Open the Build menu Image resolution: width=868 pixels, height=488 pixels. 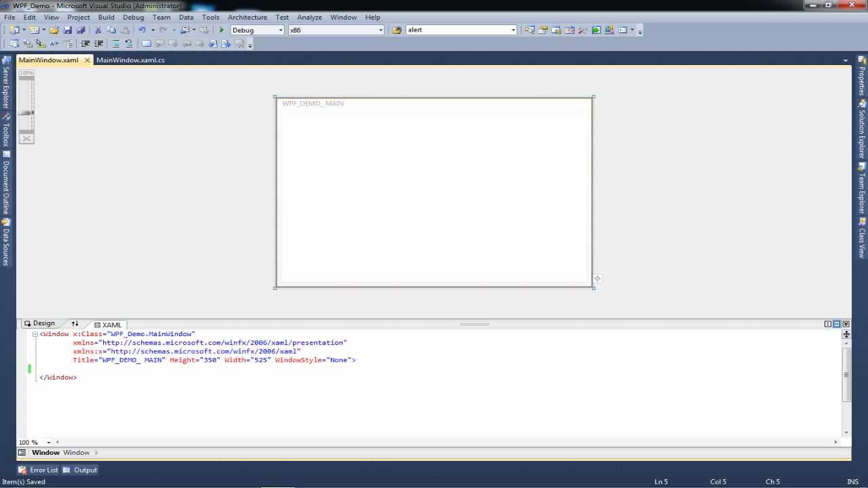click(x=106, y=17)
